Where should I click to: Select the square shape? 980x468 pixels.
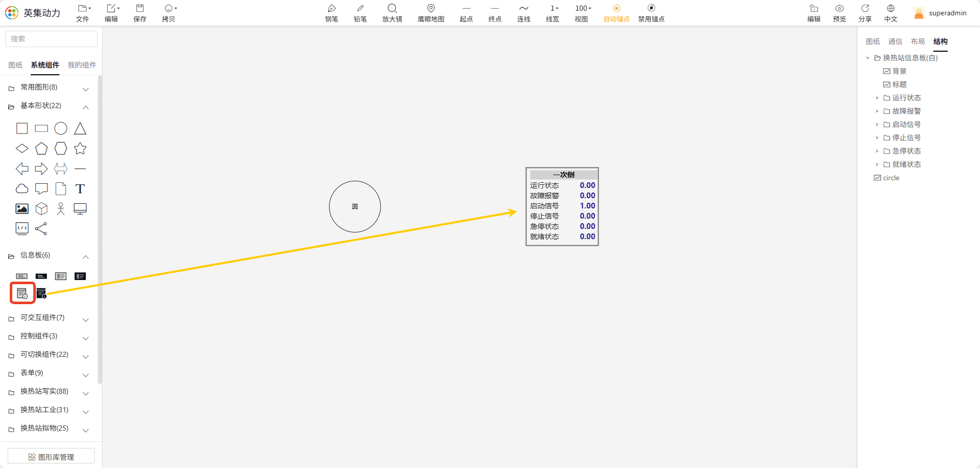[x=22, y=129]
